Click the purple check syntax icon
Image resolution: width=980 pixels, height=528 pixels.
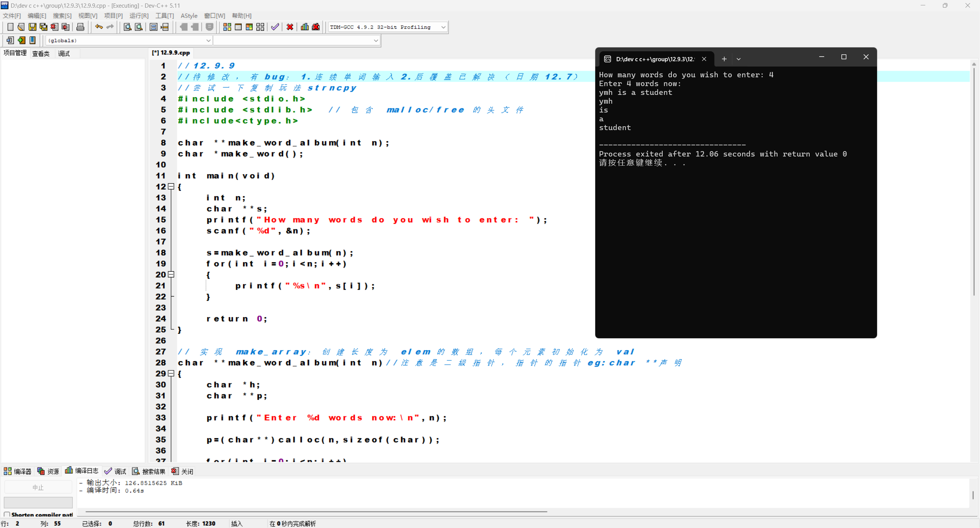(275, 27)
